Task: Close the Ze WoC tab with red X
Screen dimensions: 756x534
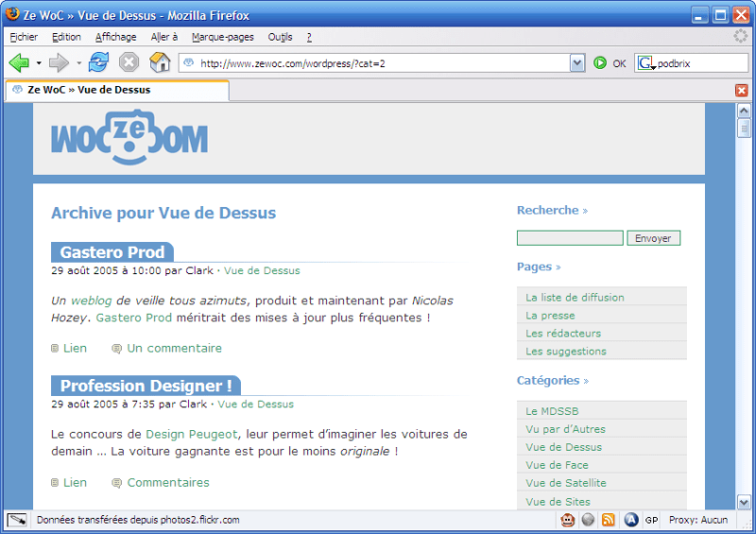Action: click(x=742, y=90)
